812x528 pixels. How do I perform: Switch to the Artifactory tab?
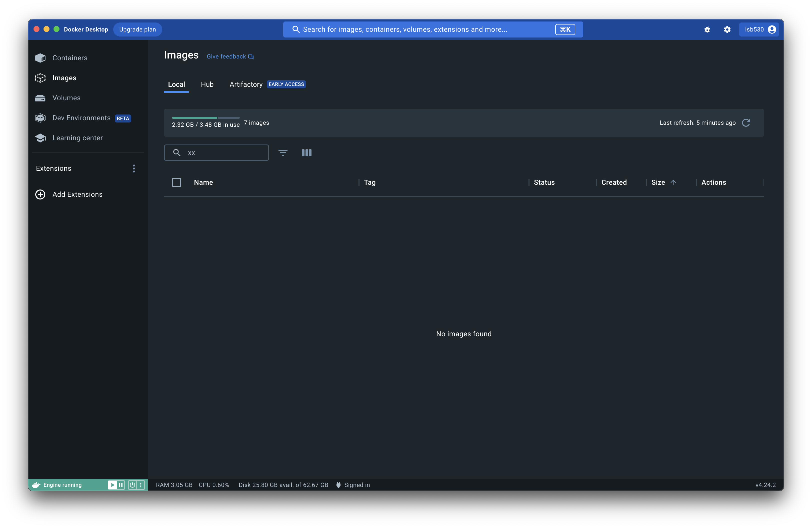point(246,84)
